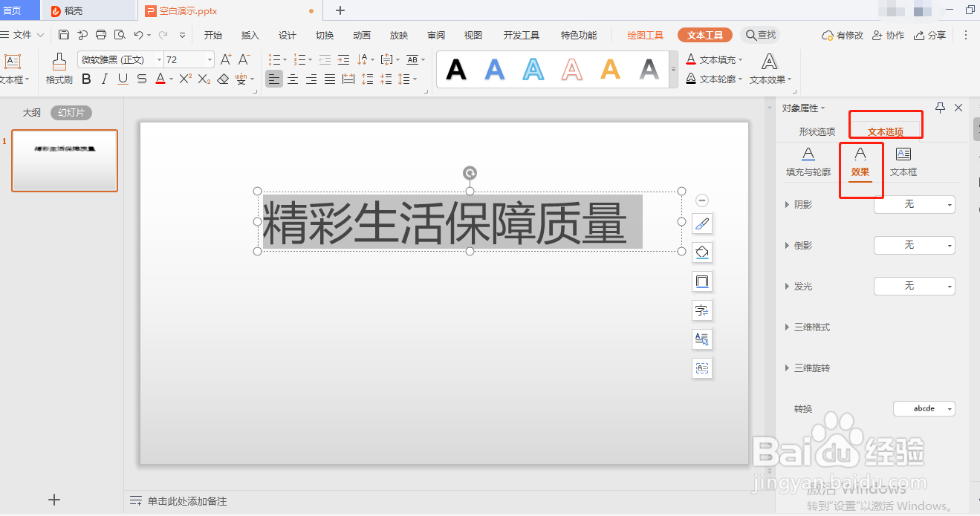Open 阴影 preset dropdown showing 无
Screen dimensions: 980x516
[914, 204]
